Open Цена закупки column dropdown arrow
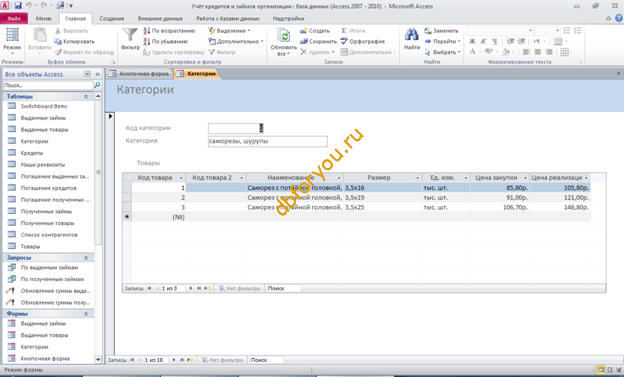This screenshot has width=624, height=377. point(525,178)
